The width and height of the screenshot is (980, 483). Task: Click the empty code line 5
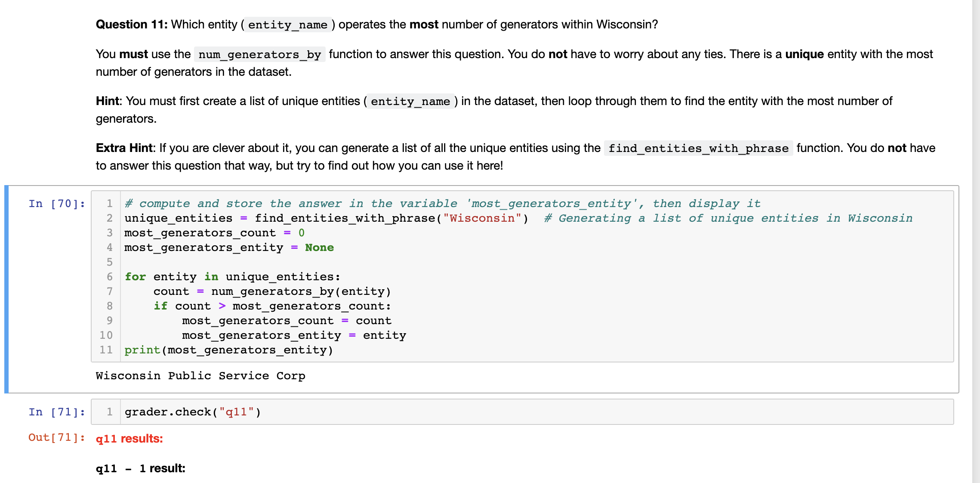pyautogui.click(x=301, y=262)
